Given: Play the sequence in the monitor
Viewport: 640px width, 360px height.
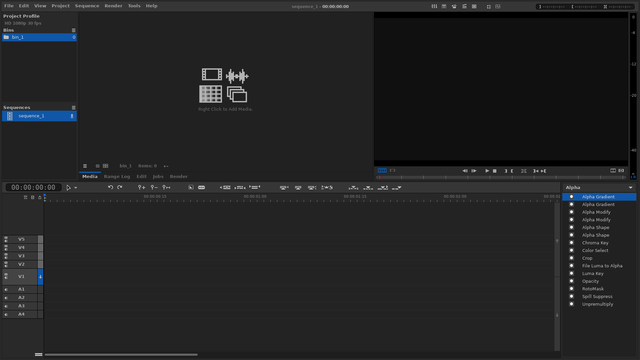Looking at the screenshot, I should (x=487, y=171).
